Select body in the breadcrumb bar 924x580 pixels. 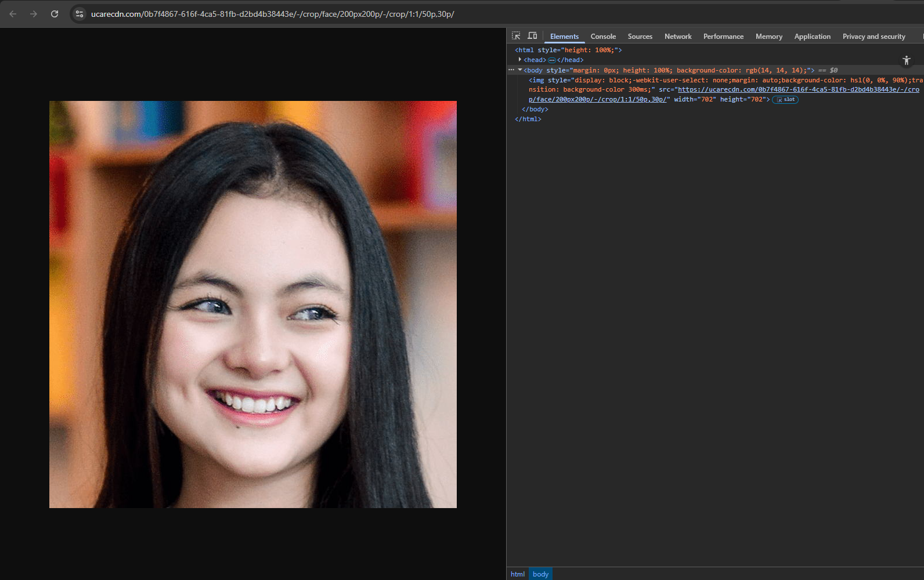(x=540, y=574)
